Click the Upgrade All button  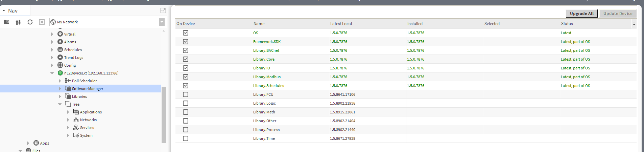coord(581,14)
